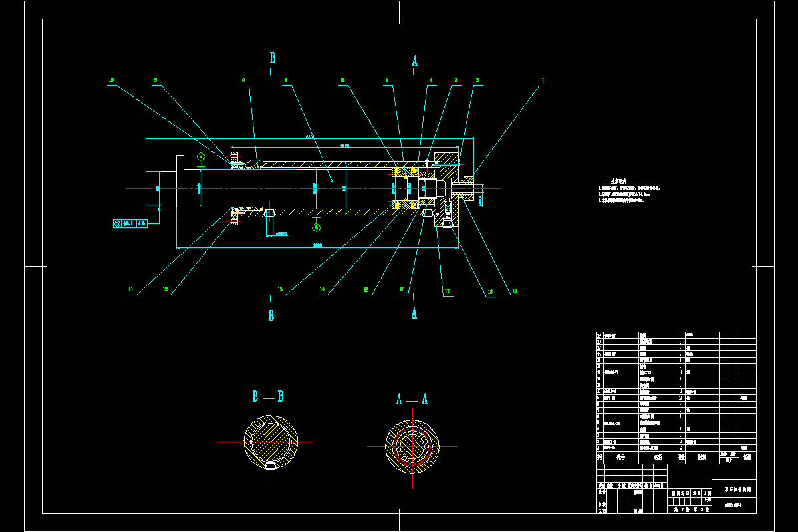Click the A-A cross-section with red ring
This screenshot has height=532, width=798.
click(412, 446)
